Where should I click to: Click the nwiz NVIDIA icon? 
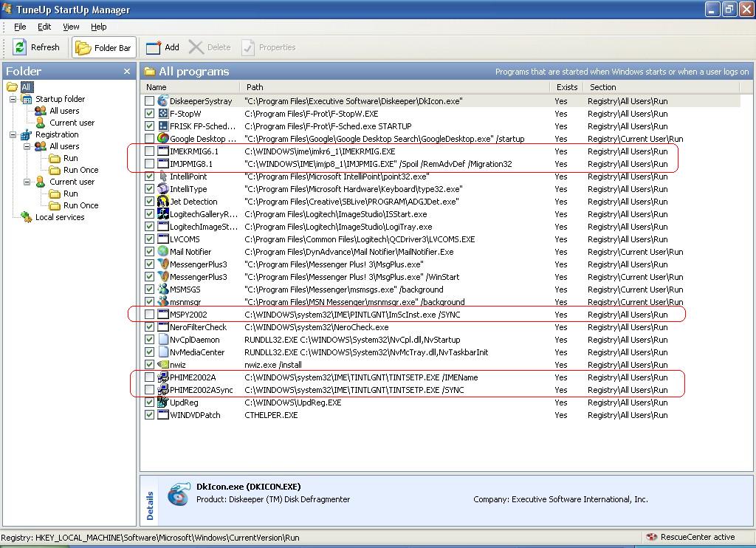[163, 365]
